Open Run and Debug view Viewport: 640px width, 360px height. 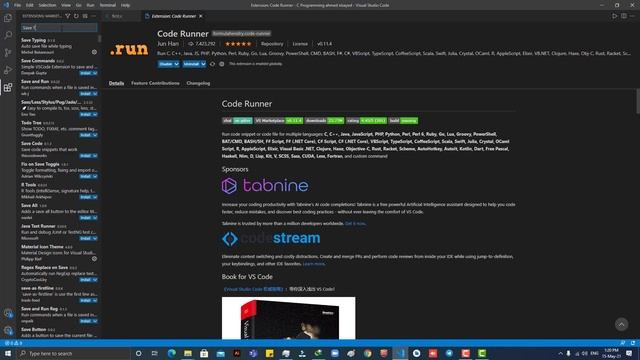click(x=8, y=70)
